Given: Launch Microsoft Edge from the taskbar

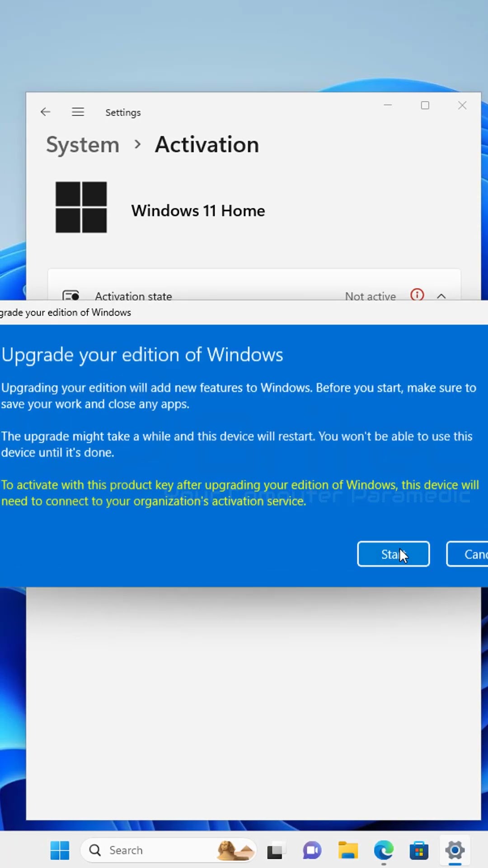Looking at the screenshot, I should click(x=384, y=850).
